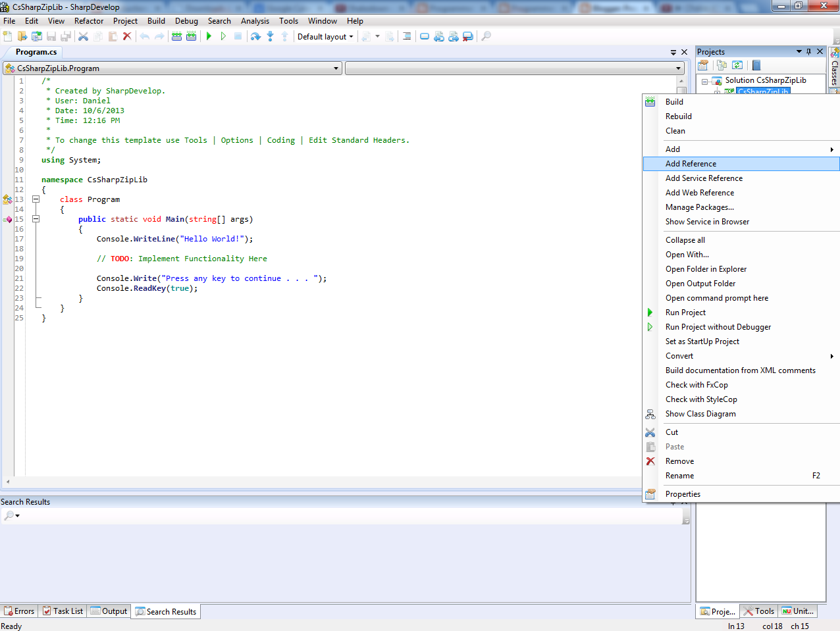Open the Help book icon in Projects panel
The height and width of the screenshot is (631, 840).
(756, 64)
